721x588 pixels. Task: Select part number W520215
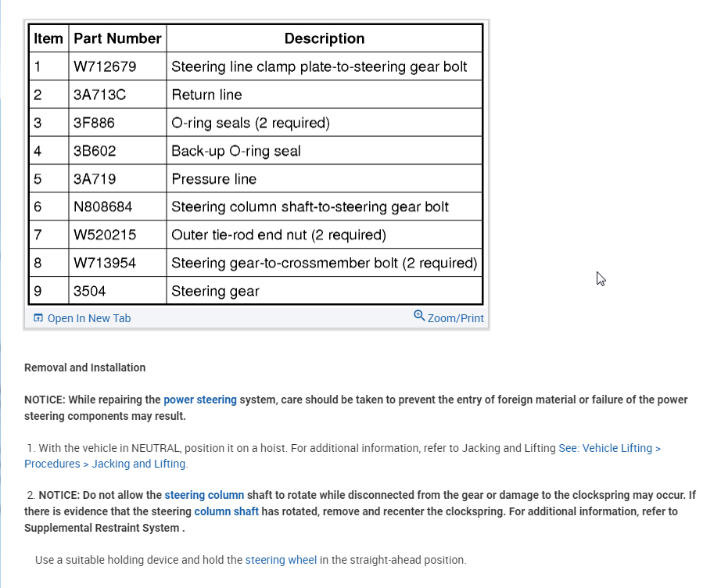105,235
